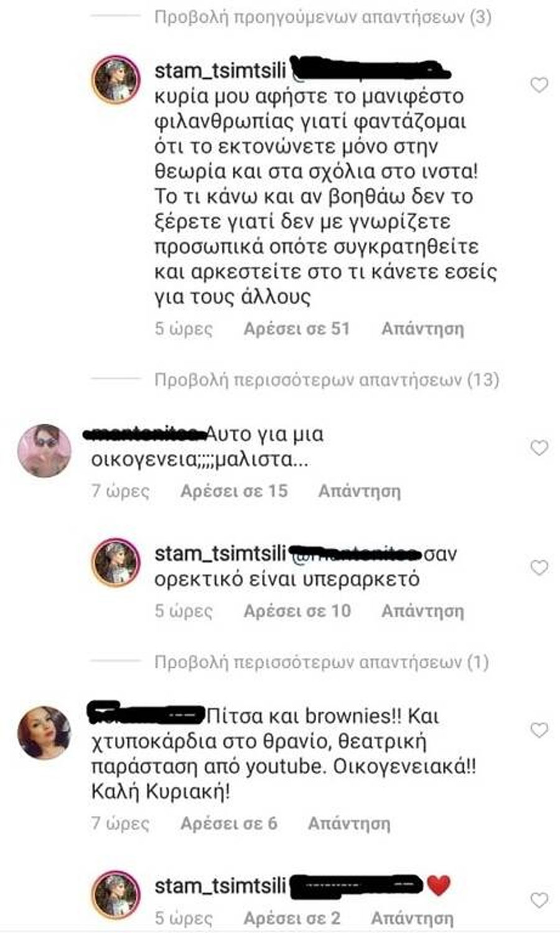Show more replies (13)

click(327, 379)
